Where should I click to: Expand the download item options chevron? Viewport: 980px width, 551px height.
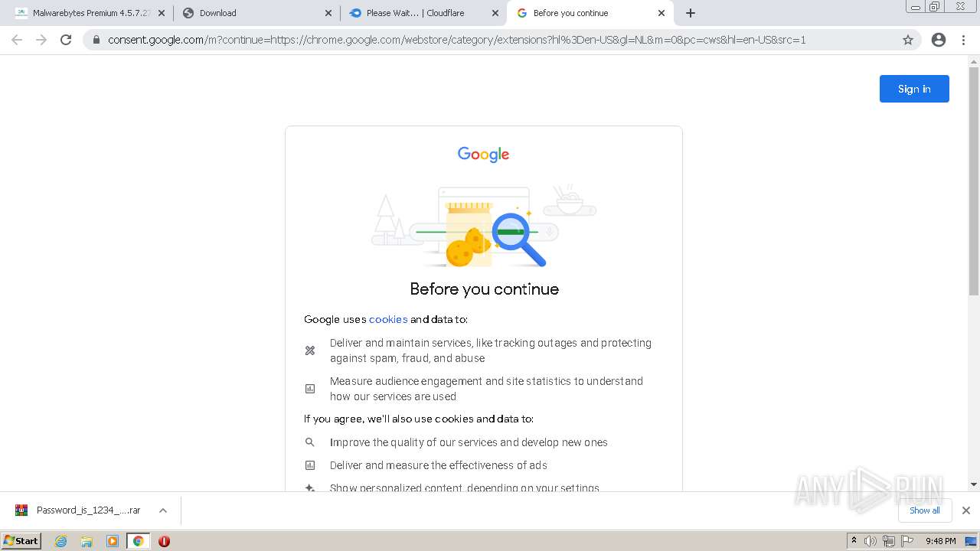click(162, 510)
